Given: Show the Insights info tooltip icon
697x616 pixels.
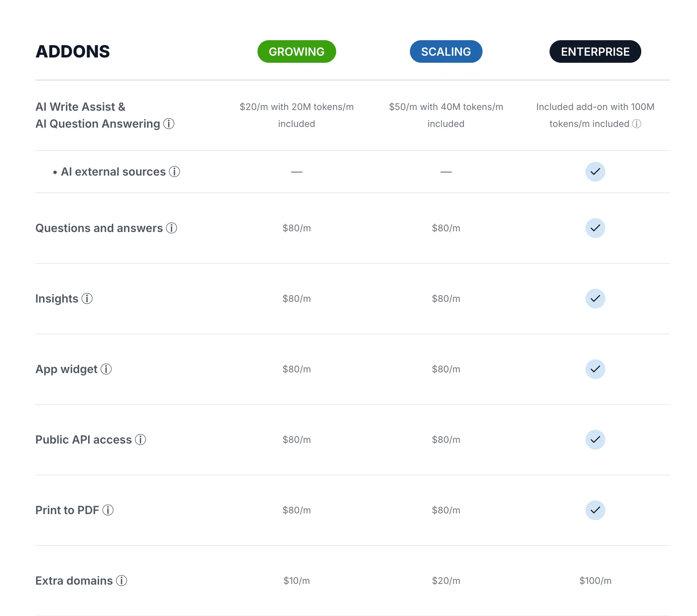Looking at the screenshot, I should pos(87,299).
